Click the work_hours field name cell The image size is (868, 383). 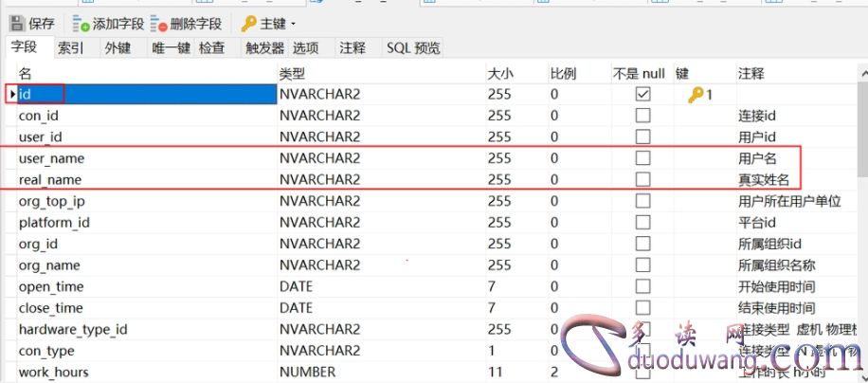(52, 372)
